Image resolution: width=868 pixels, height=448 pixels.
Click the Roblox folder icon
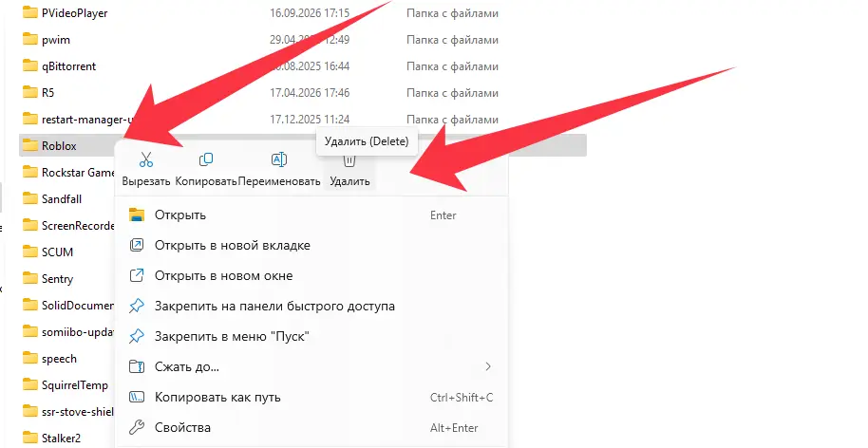[29, 145]
